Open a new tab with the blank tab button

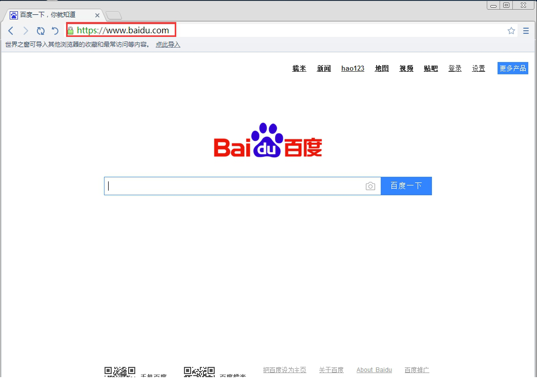[x=114, y=15]
